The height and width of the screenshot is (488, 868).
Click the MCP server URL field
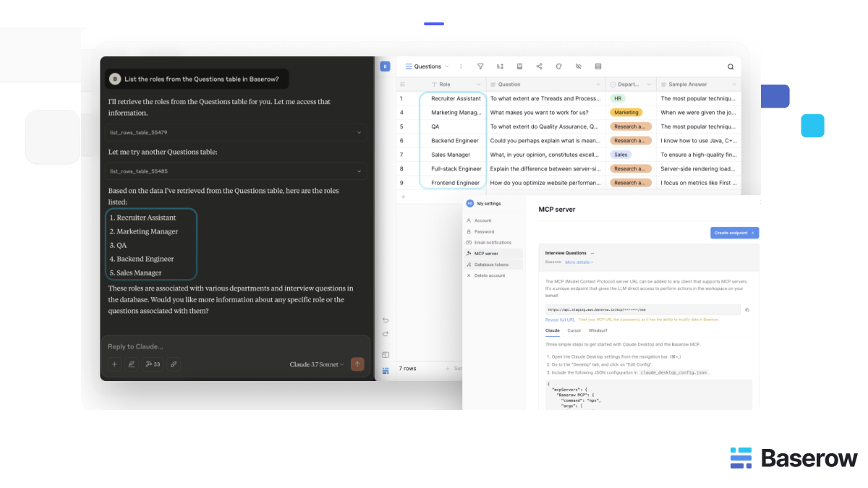642,309
